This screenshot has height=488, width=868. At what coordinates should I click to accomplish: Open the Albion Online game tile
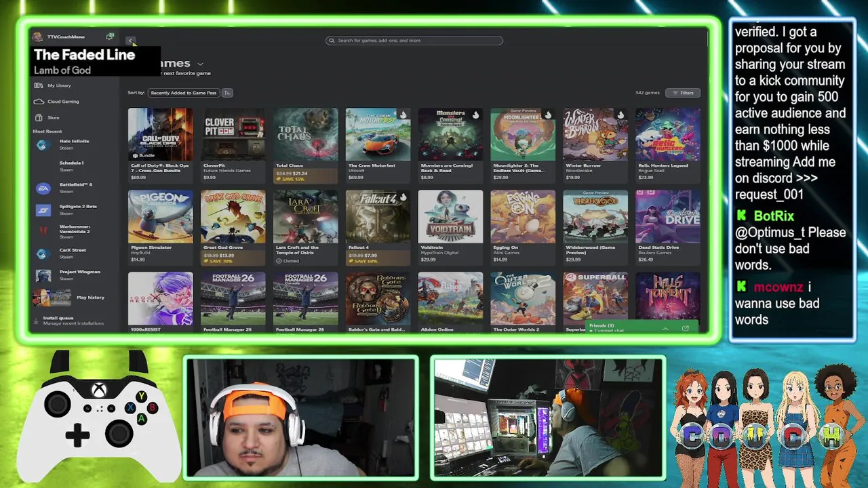point(450,302)
